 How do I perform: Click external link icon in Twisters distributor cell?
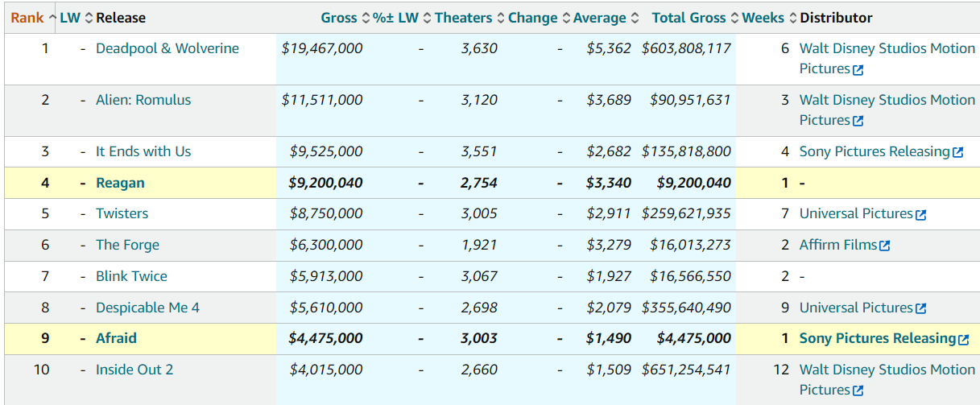[921, 215]
